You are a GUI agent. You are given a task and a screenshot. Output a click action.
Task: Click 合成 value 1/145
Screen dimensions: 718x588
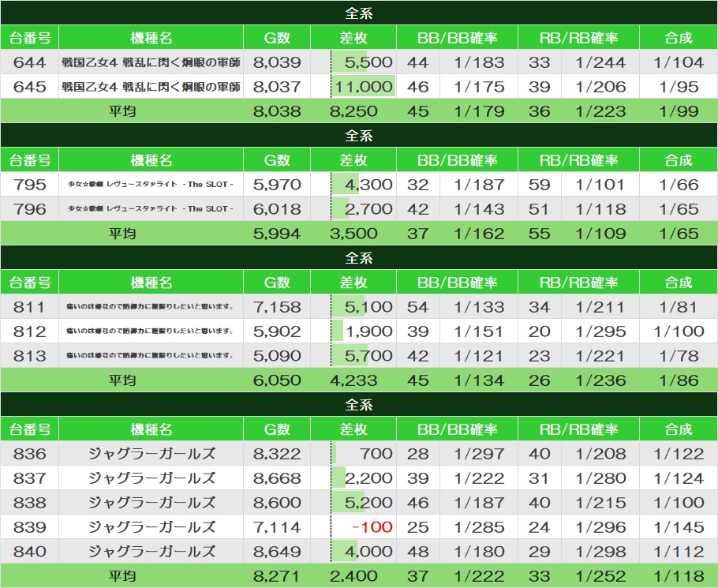pyautogui.click(x=679, y=527)
